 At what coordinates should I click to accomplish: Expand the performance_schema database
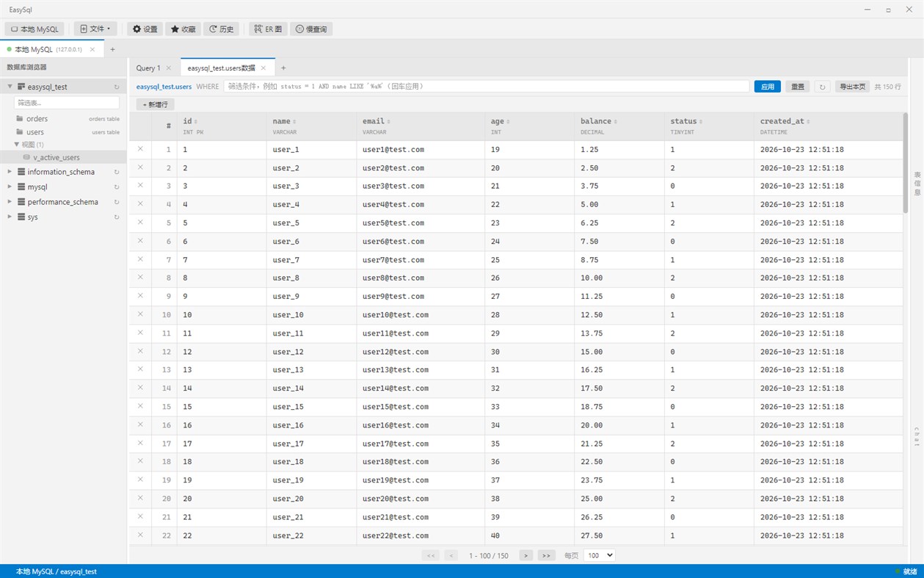tap(10, 202)
